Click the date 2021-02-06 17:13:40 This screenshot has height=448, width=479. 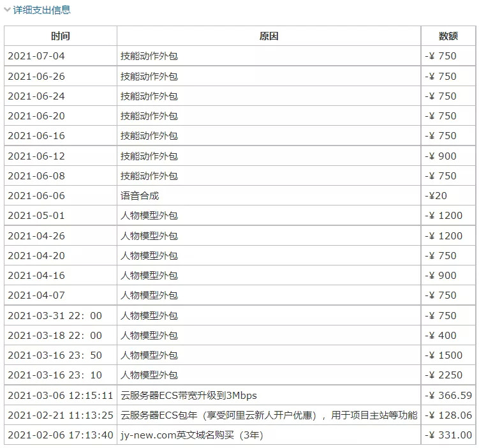(x=61, y=435)
